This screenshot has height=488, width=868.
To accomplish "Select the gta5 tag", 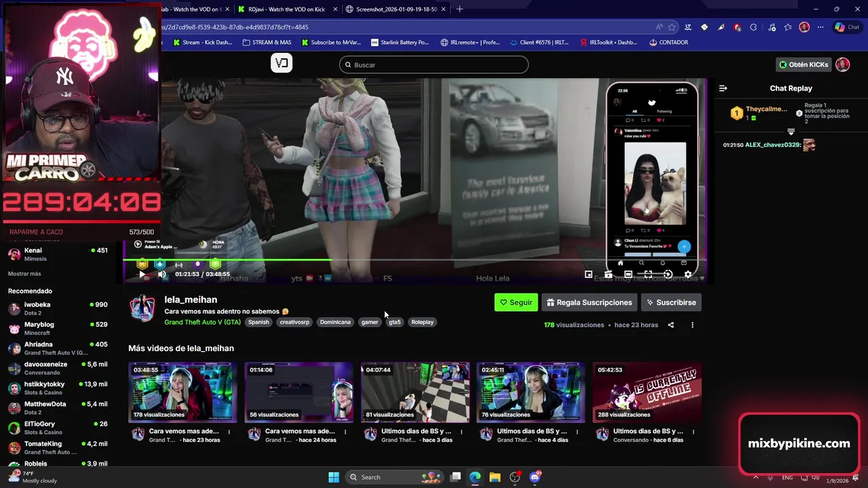I will pos(395,322).
